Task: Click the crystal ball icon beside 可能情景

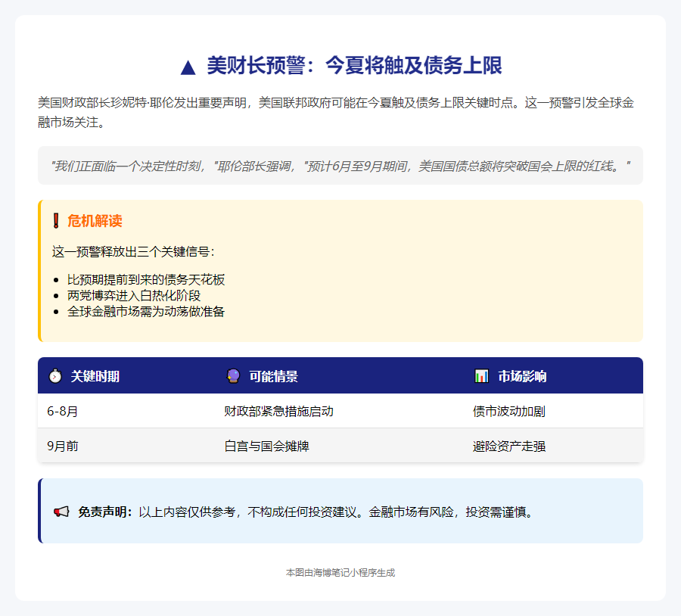Action: point(233,376)
